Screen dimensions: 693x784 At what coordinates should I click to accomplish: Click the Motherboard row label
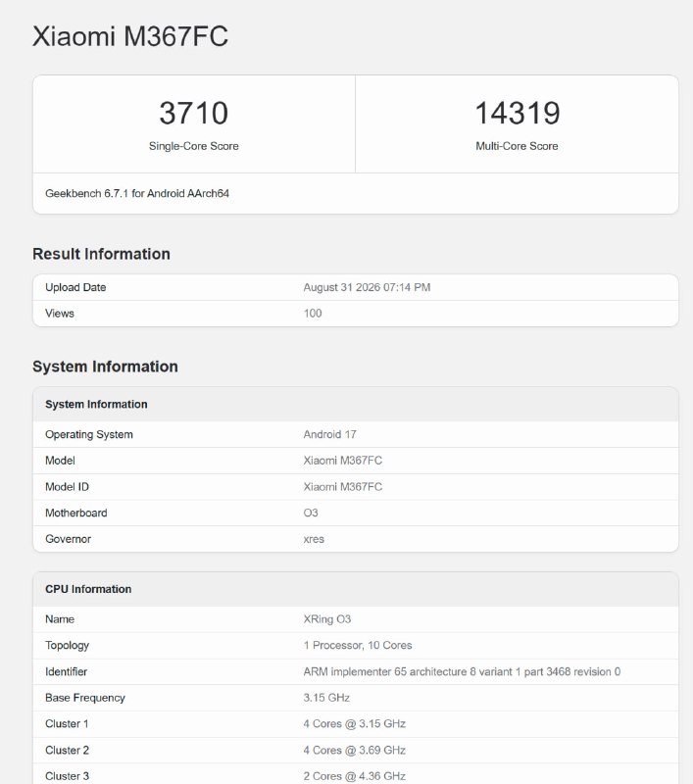coord(76,513)
